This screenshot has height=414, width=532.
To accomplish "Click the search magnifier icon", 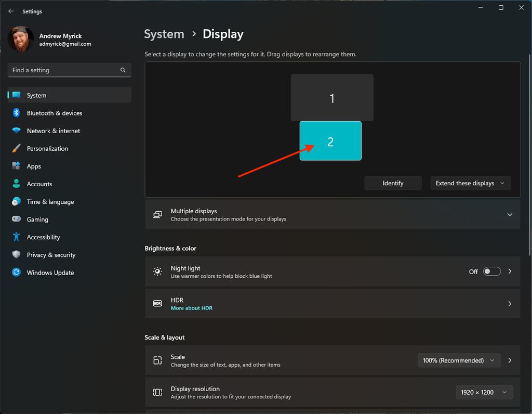I will [x=123, y=70].
